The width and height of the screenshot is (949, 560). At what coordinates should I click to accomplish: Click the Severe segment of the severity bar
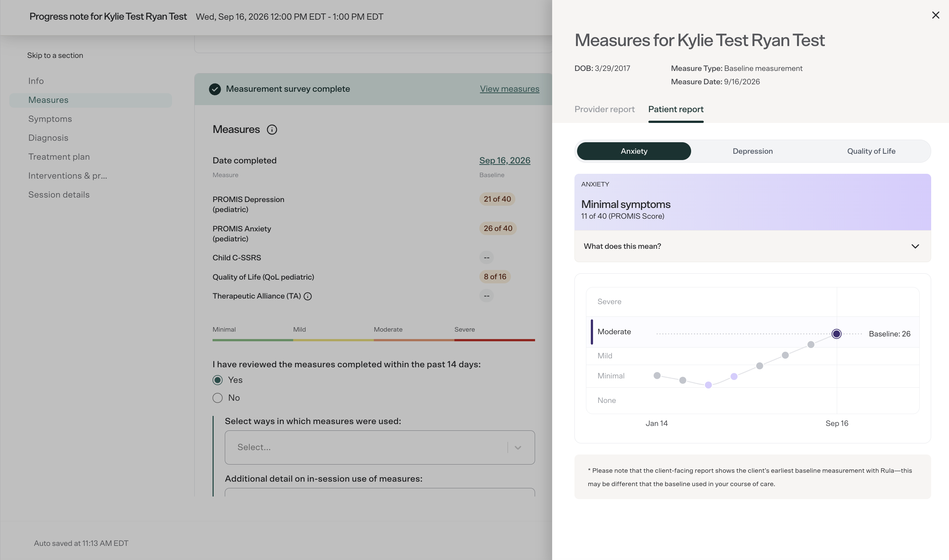[495, 340]
